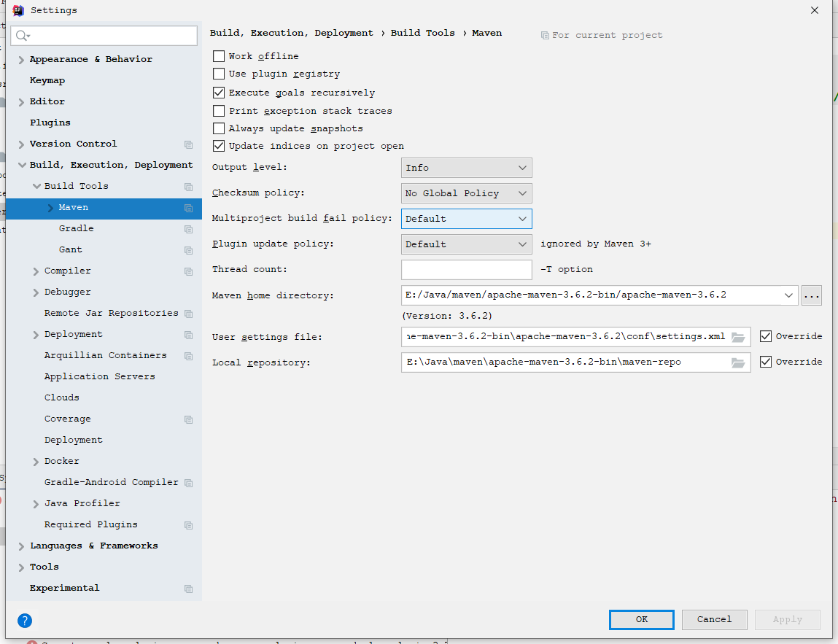The image size is (838, 644).
Task: Click folder icon in User settings file field
Action: [x=738, y=337]
